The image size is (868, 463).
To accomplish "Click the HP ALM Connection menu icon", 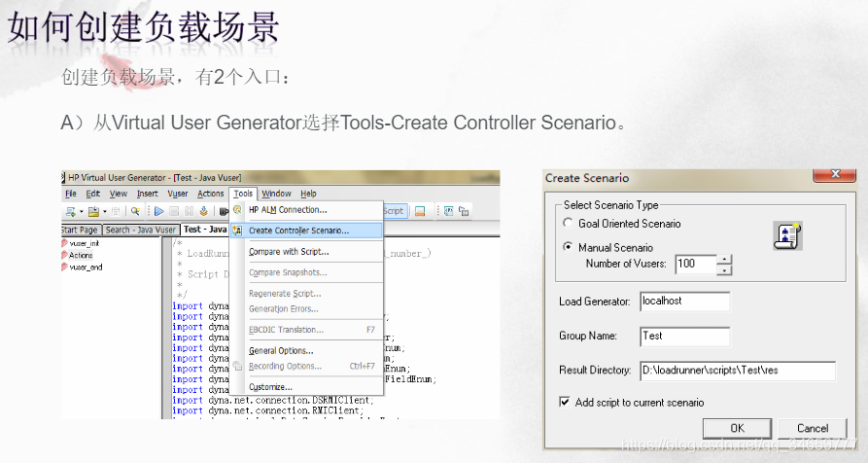I will tap(237, 209).
